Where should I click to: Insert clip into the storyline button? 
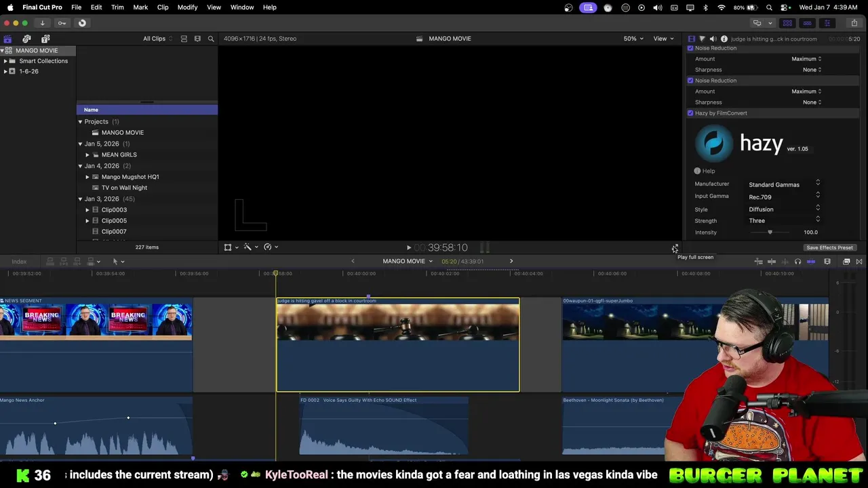click(64, 262)
